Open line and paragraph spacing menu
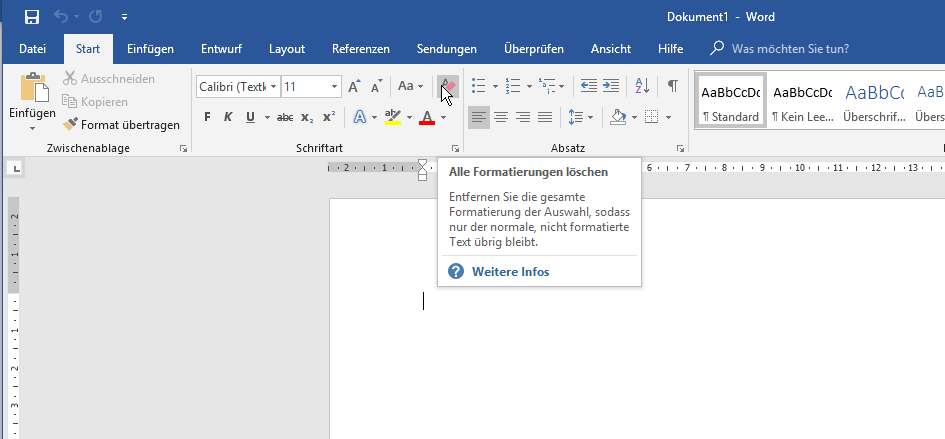945x439 pixels. [580, 117]
